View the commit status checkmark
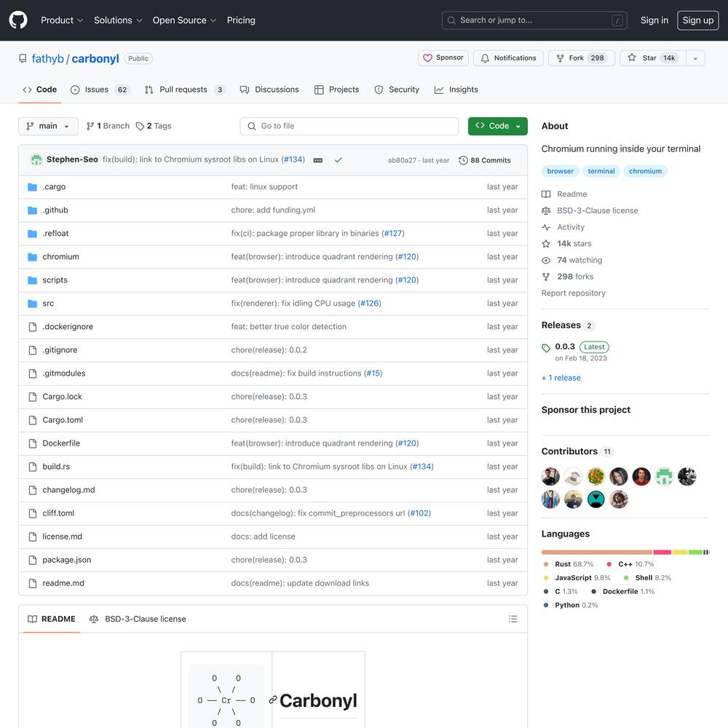Viewport: 728px width, 728px height. click(339, 160)
